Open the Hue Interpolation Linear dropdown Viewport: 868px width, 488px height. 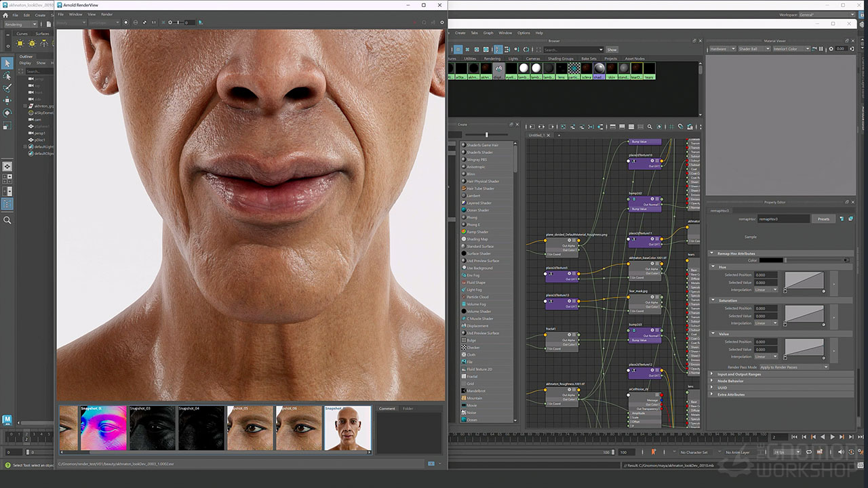coord(766,290)
